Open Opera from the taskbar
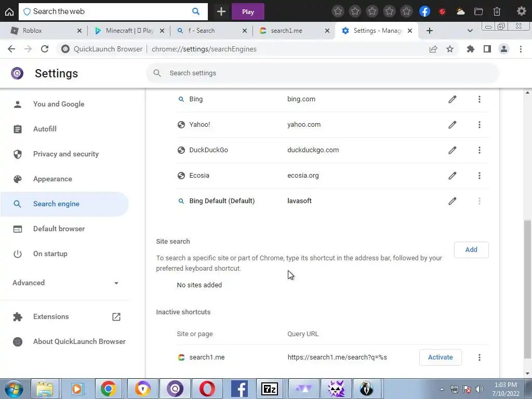Viewport: 532px width, 399px height. [207, 389]
